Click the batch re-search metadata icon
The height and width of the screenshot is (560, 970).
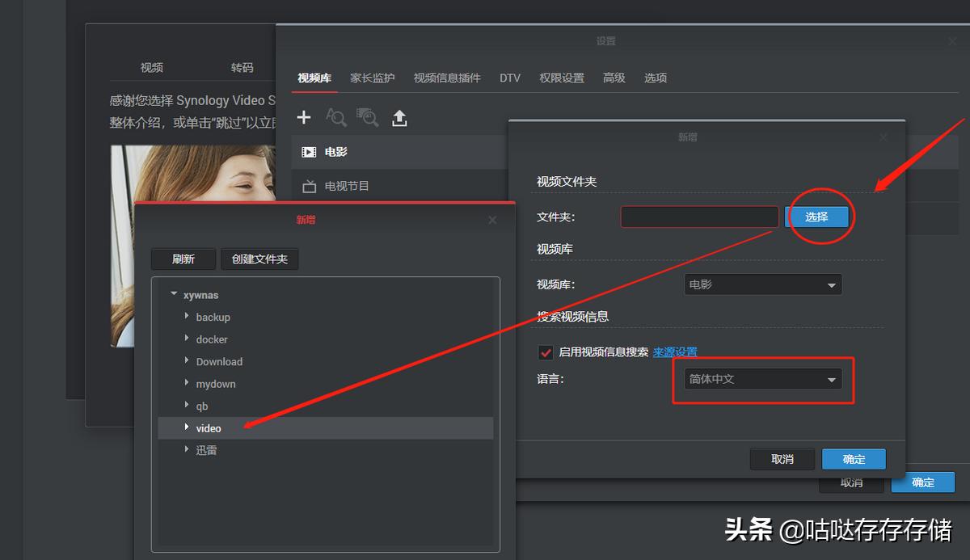(368, 117)
